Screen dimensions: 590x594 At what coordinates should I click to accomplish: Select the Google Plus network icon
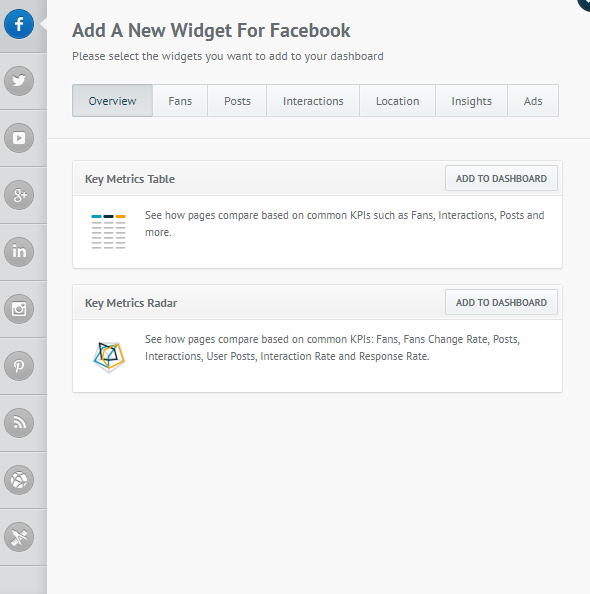click(x=19, y=195)
